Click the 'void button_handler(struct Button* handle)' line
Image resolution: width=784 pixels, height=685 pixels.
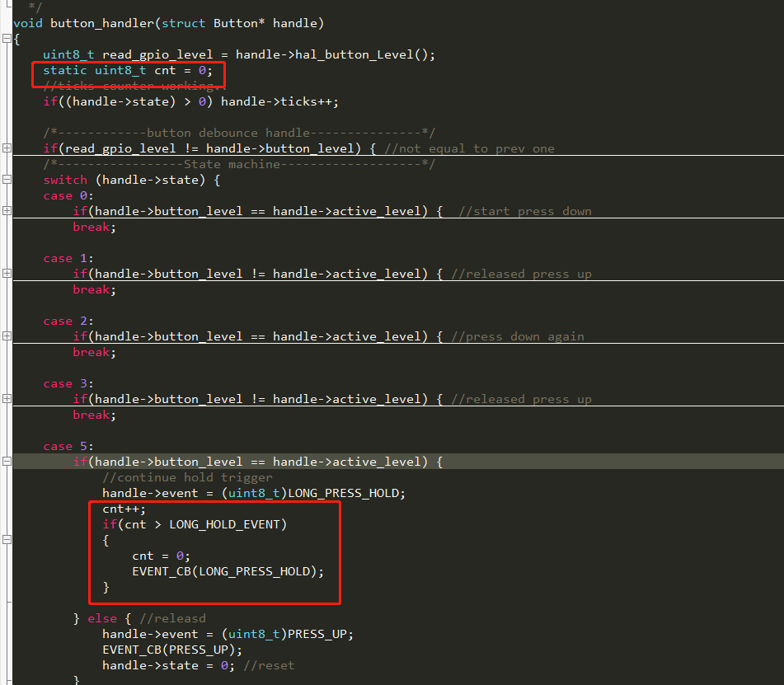168,23
